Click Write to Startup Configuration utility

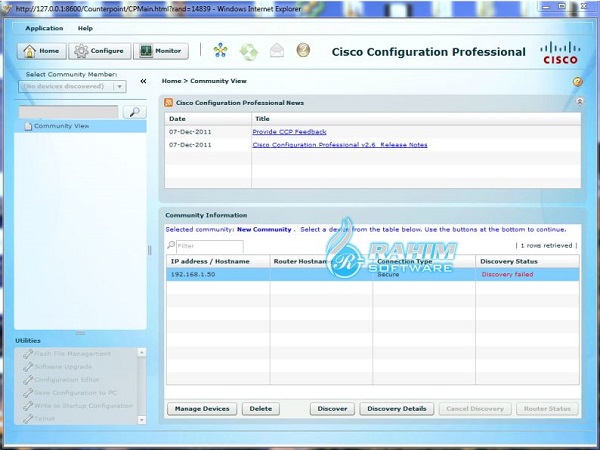[78, 406]
